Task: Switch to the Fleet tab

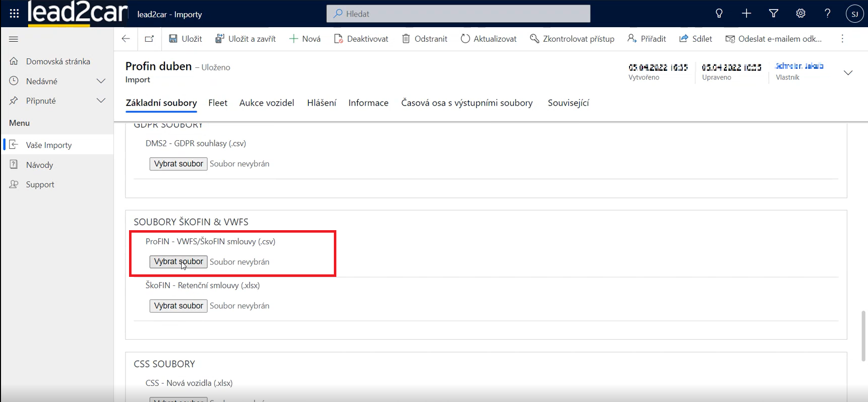Action: pyautogui.click(x=217, y=103)
